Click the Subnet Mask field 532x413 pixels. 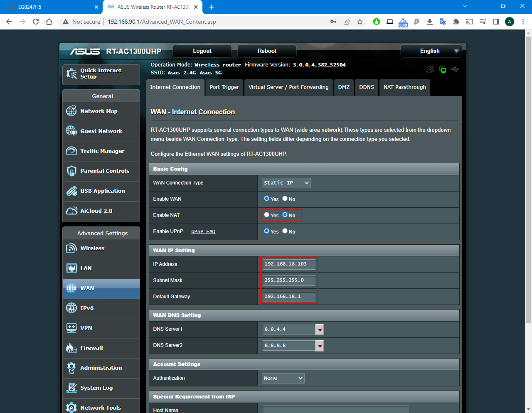point(289,280)
